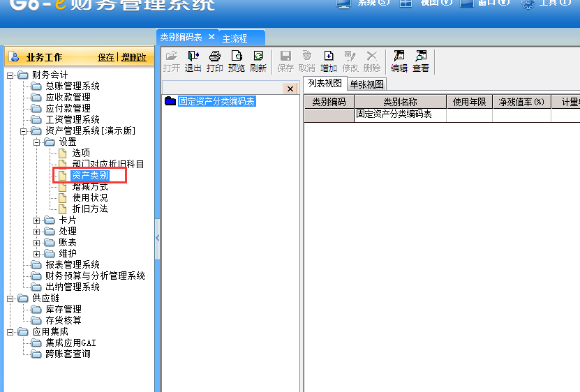Screen dimensions: 580x392
Task: Click the 类别名称 column header
Action: coord(400,102)
